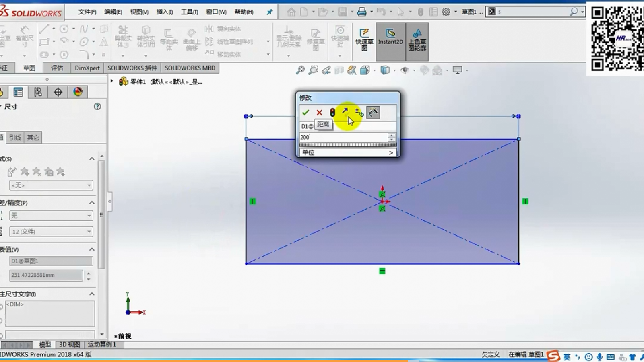The width and height of the screenshot is (644, 362).
Task: Expand the 单位 units submenu
Action: click(x=348, y=152)
